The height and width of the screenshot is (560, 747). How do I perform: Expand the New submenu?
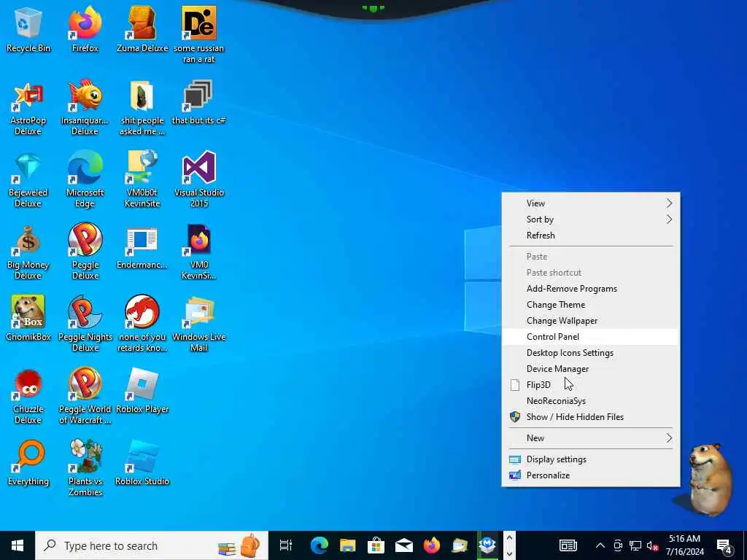[591, 438]
